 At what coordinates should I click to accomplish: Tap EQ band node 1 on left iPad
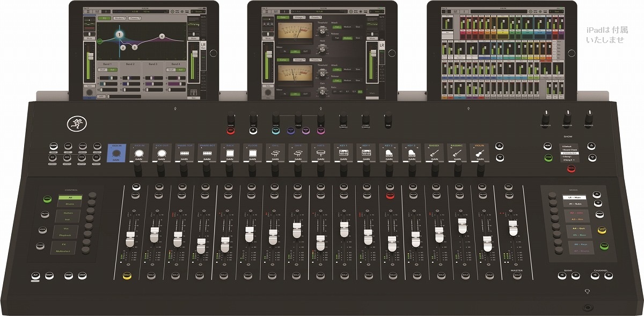coord(119,34)
